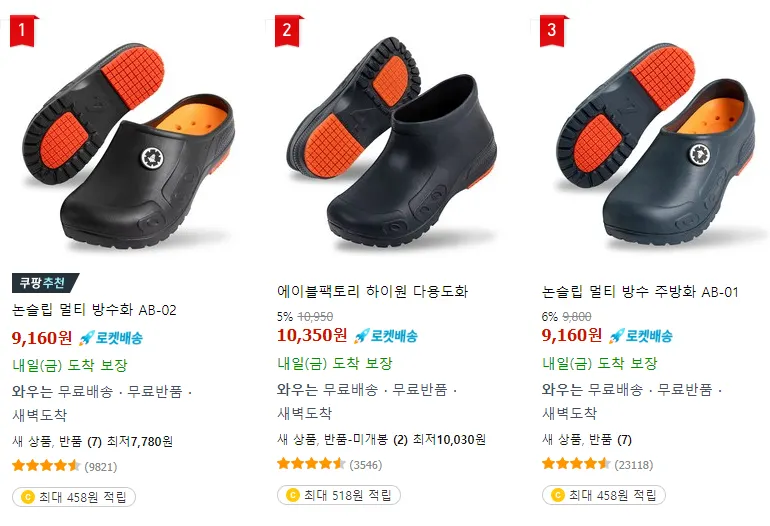This screenshot has width=770, height=526.
Task: Click the rank 3 red ribbon badge
Action: click(x=553, y=31)
